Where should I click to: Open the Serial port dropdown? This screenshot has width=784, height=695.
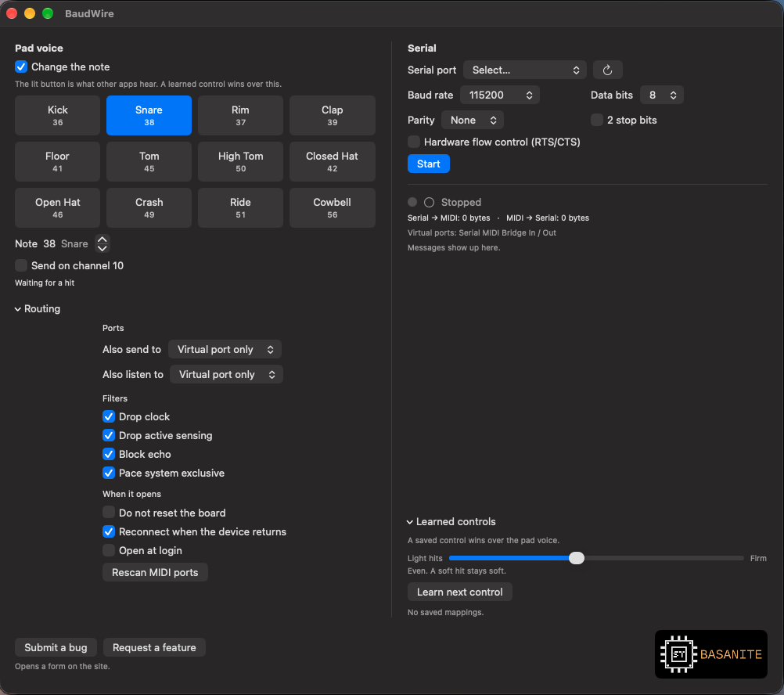coord(524,70)
